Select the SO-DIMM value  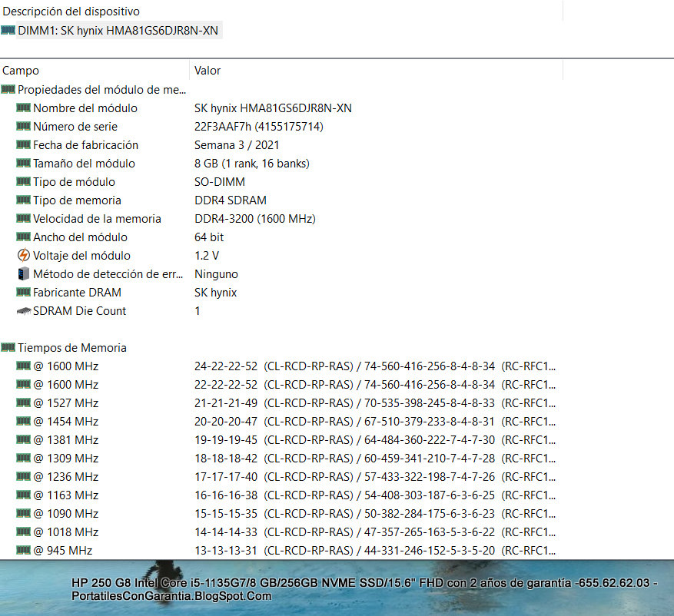pyautogui.click(x=220, y=182)
